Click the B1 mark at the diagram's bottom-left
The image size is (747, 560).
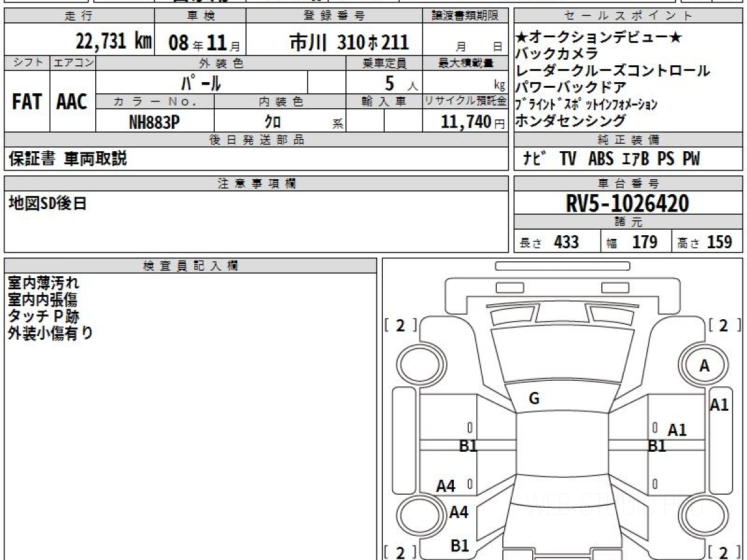coord(459,546)
